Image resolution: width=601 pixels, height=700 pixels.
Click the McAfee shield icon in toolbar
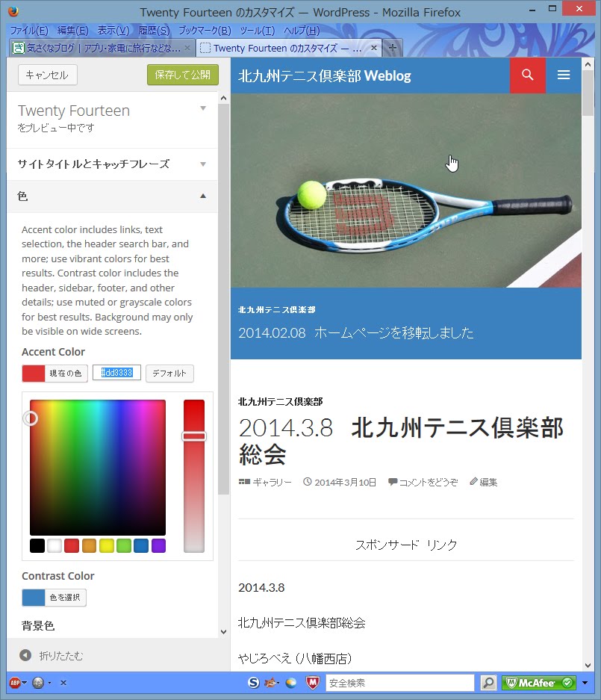(313, 683)
